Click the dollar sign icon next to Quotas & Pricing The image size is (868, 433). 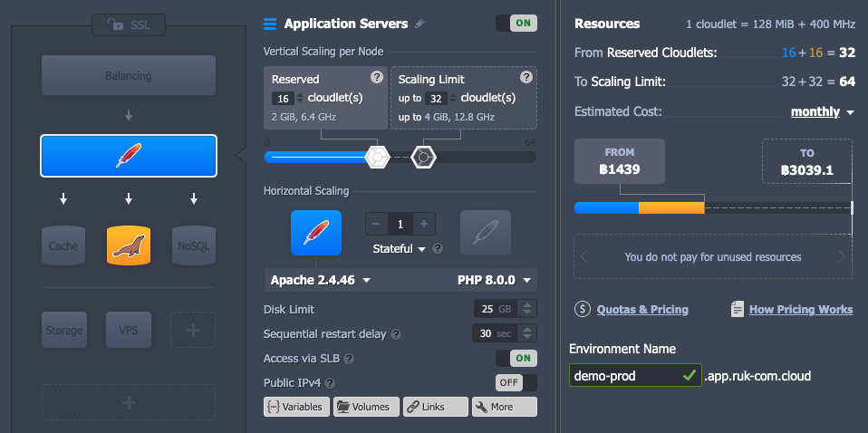click(x=583, y=310)
